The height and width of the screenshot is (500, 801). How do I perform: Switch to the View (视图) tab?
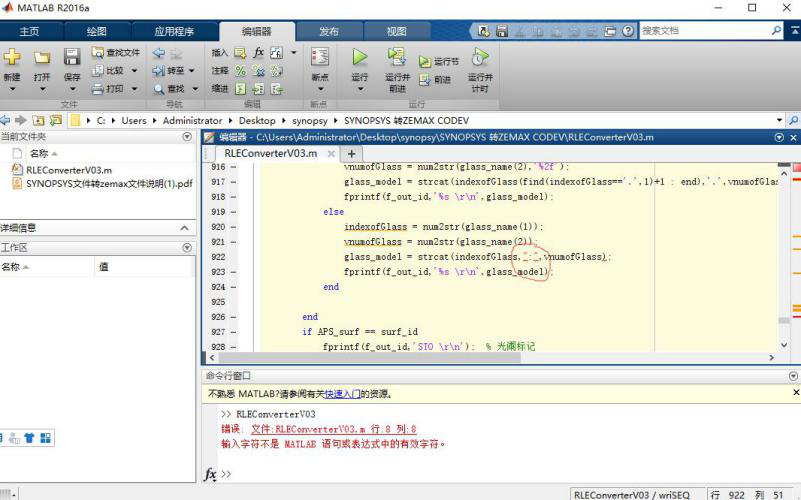coord(396,31)
